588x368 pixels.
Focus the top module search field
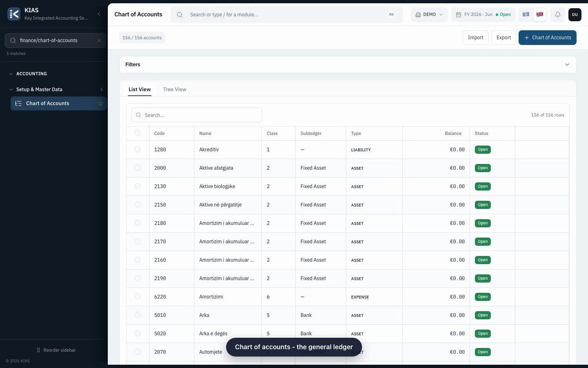pyautogui.click(x=286, y=15)
